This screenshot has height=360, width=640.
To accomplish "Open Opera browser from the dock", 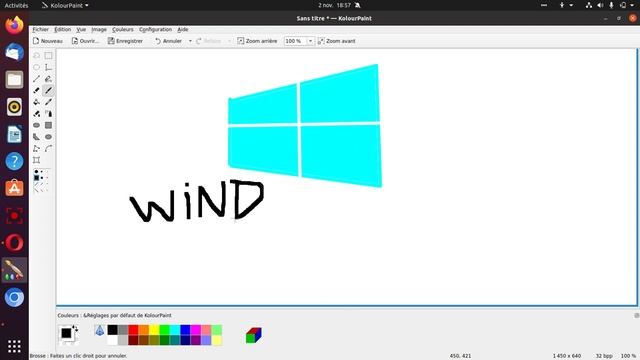I will click(x=14, y=243).
